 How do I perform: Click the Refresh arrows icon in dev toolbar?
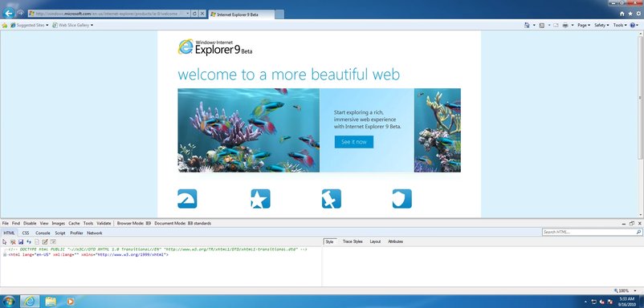29,242
